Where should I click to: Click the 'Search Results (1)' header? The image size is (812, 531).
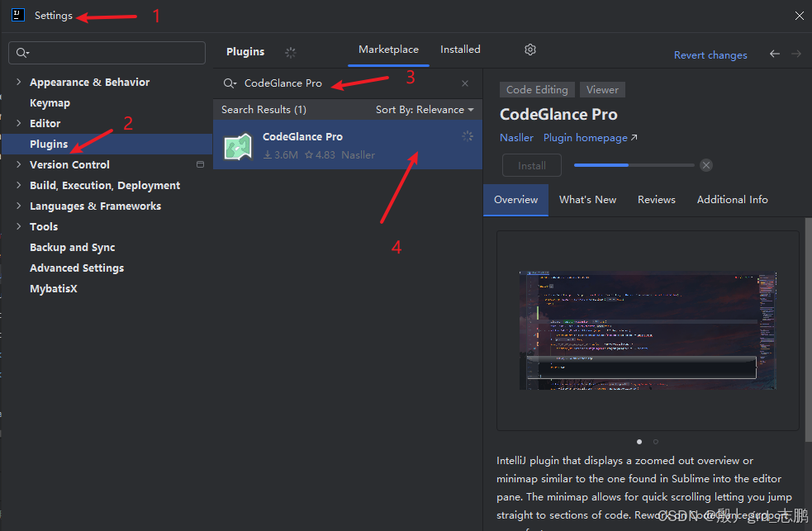[x=264, y=110]
